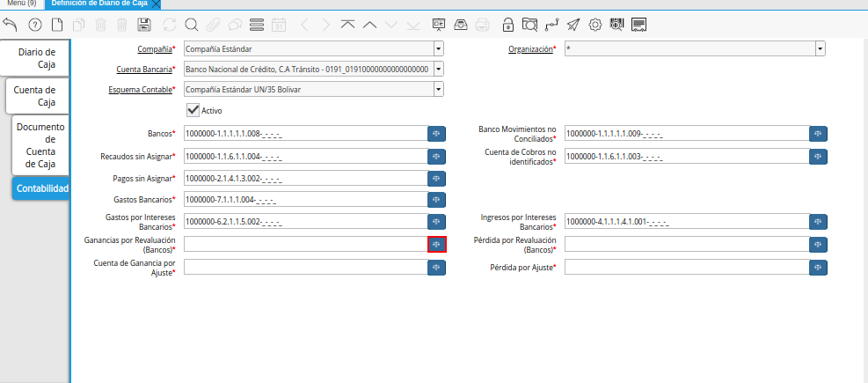The image size is (868, 383).
Task: Click the greyed-out Copy record icon
Action: [x=78, y=25]
